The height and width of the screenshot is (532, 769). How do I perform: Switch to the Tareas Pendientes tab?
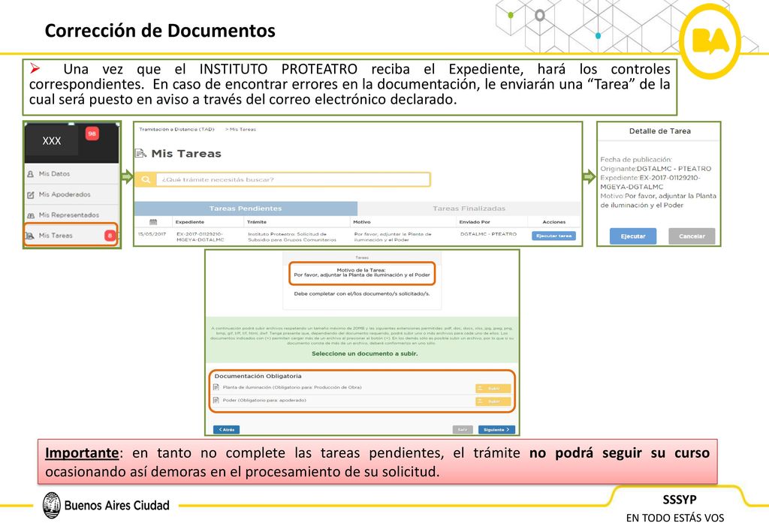[246, 208]
